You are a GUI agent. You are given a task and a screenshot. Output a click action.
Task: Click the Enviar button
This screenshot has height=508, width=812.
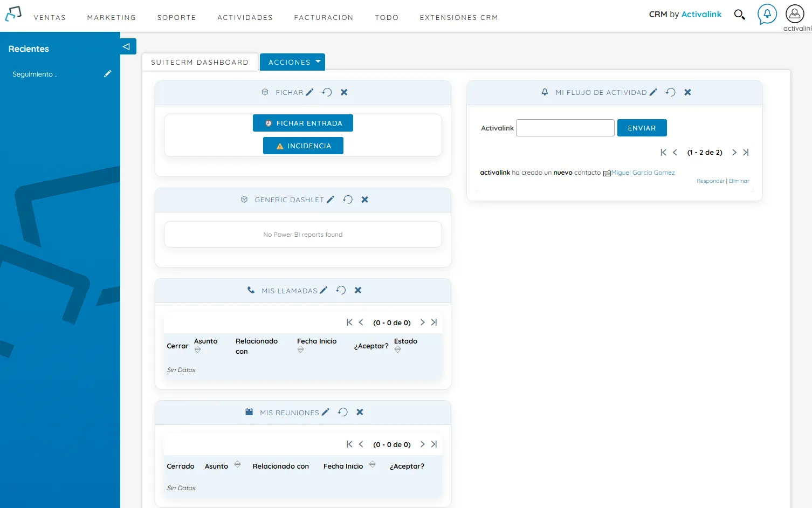point(642,128)
